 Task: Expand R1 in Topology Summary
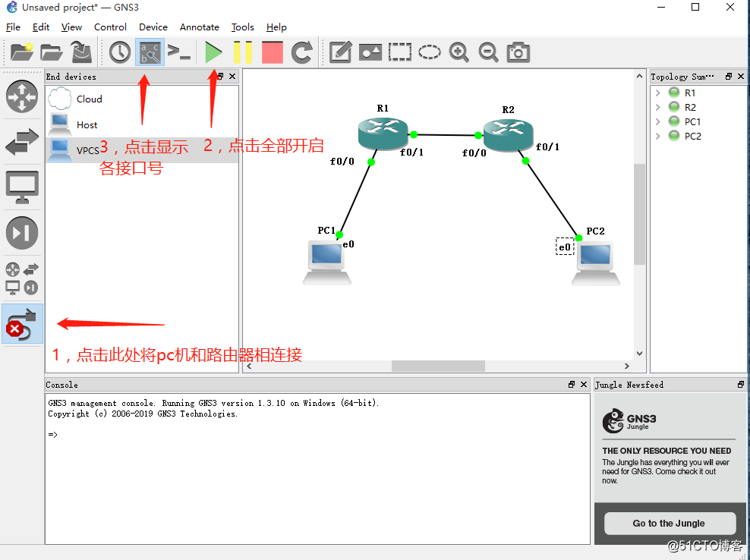point(658,93)
